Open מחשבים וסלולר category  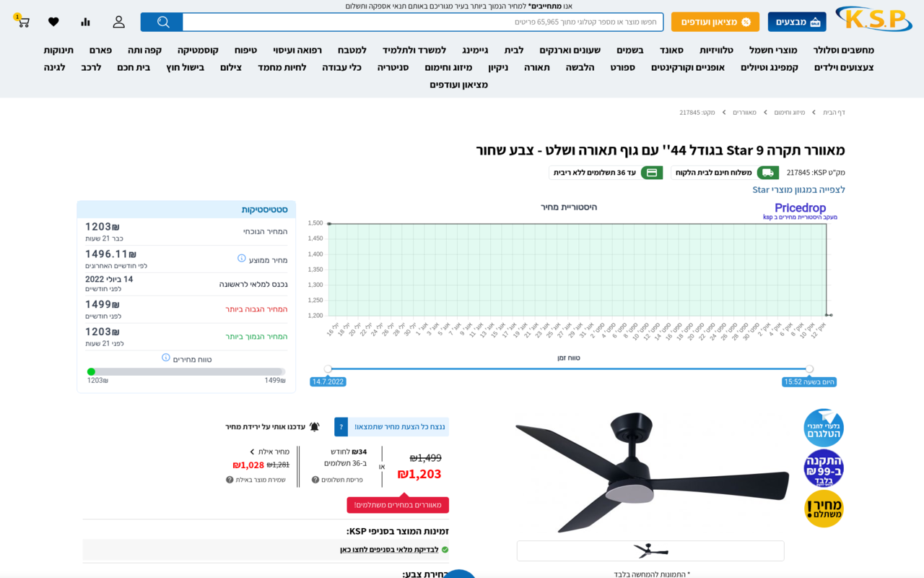click(844, 50)
